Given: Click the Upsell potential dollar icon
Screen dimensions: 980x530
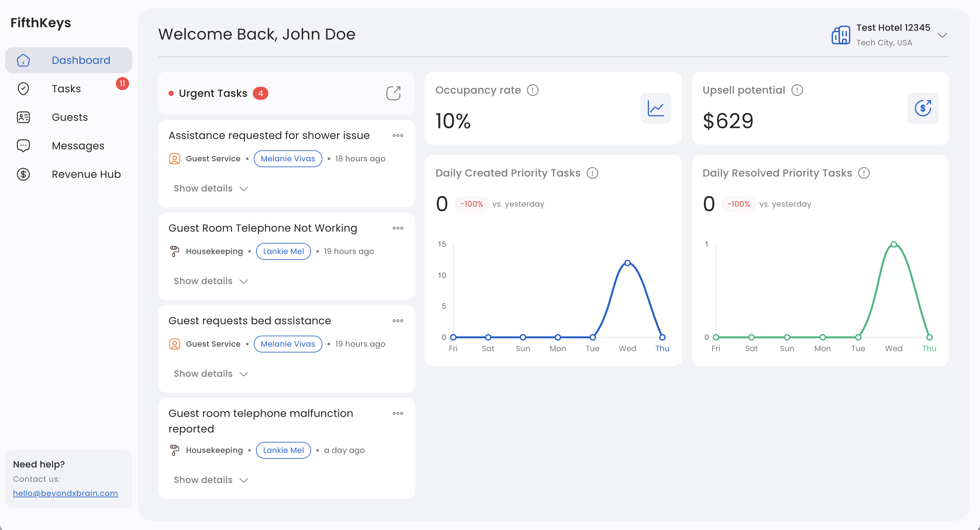Looking at the screenshot, I should (x=923, y=108).
